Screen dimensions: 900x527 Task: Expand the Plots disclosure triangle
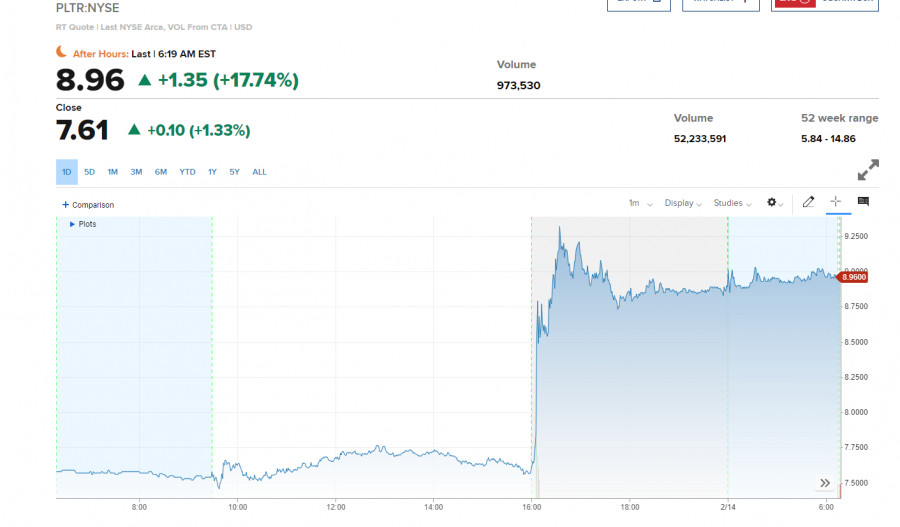pos(72,224)
